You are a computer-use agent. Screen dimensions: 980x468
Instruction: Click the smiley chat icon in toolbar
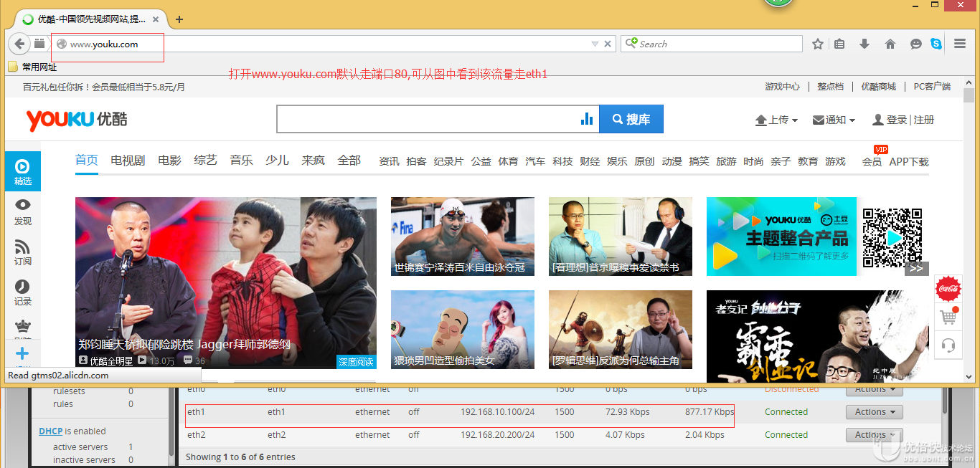click(x=916, y=44)
